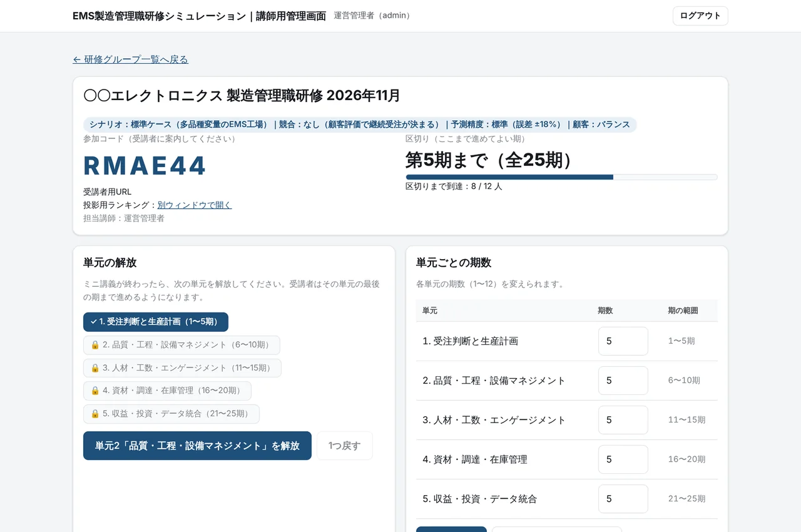Click 区切りまで到達：8 / 12 人 text
Viewport: 801px width, 532px height.
click(x=454, y=187)
